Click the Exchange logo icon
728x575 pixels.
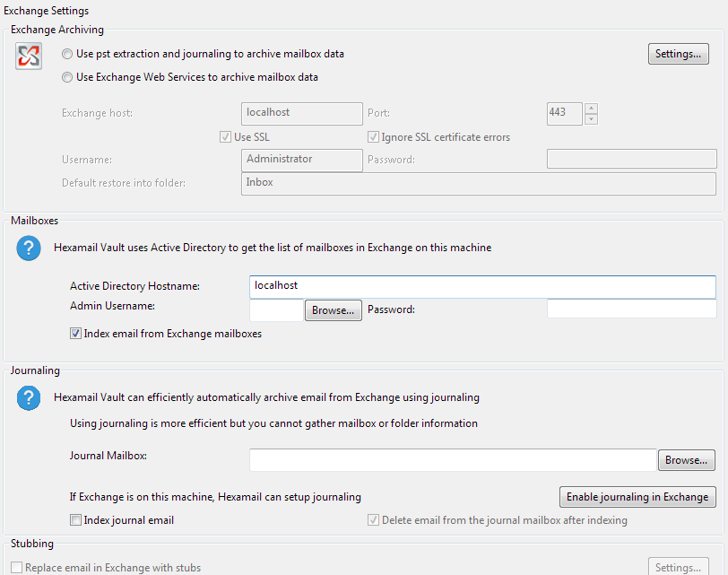click(x=28, y=55)
